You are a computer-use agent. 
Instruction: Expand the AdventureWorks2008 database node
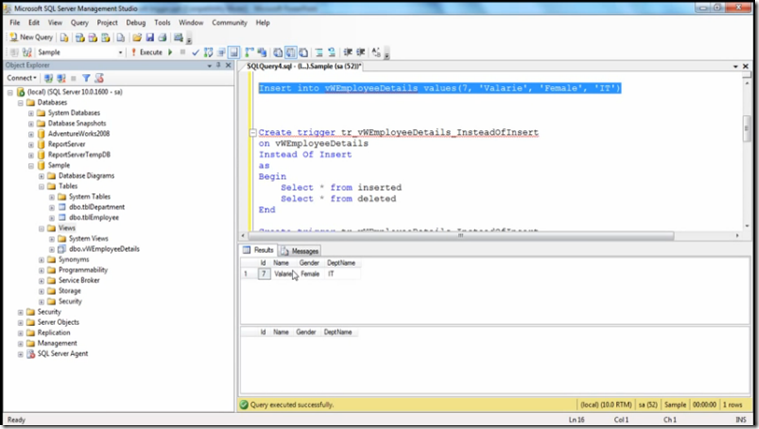tap(31, 134)
